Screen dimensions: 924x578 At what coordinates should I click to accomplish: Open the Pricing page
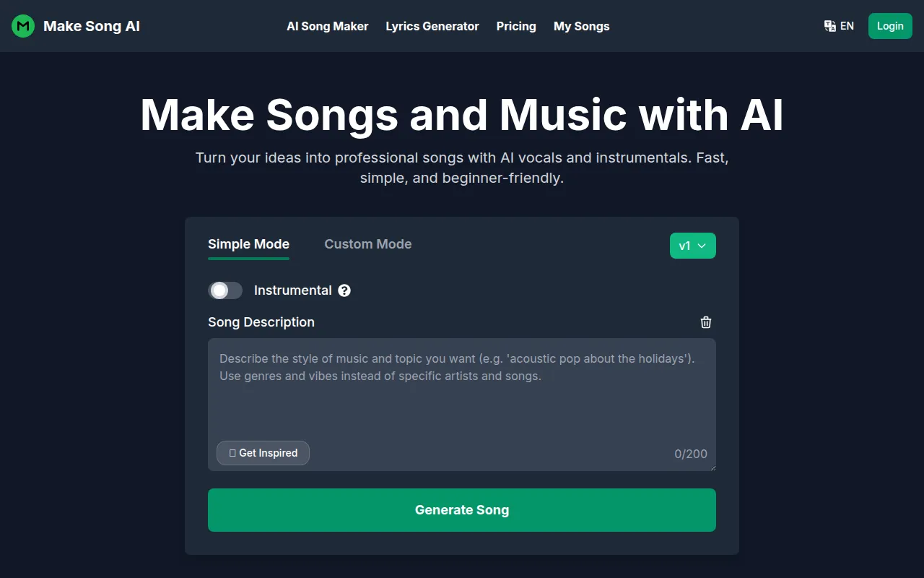516,26
